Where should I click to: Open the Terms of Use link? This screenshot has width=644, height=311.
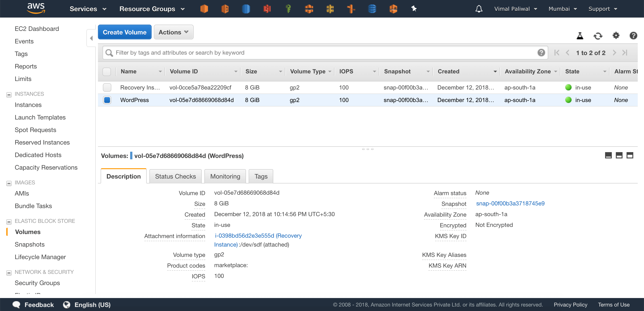click(614, 305)
